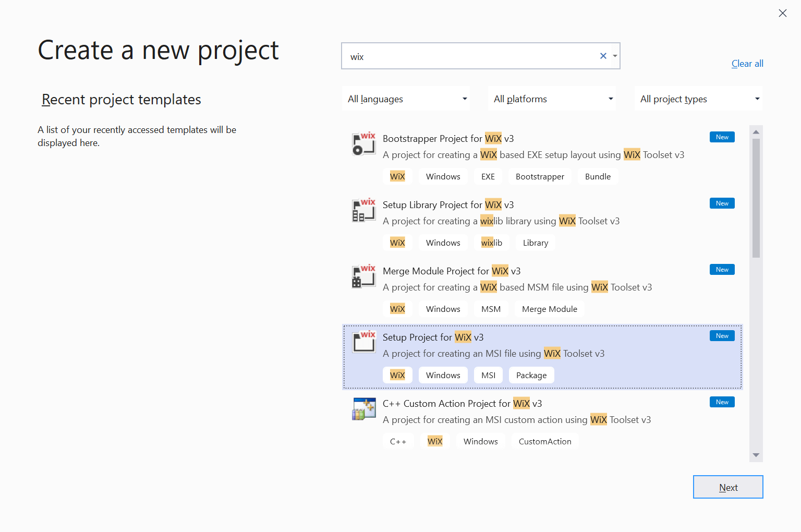Expand the search history dropdown arrow
This screenshot has height=532, width=801.
[615, 56]
